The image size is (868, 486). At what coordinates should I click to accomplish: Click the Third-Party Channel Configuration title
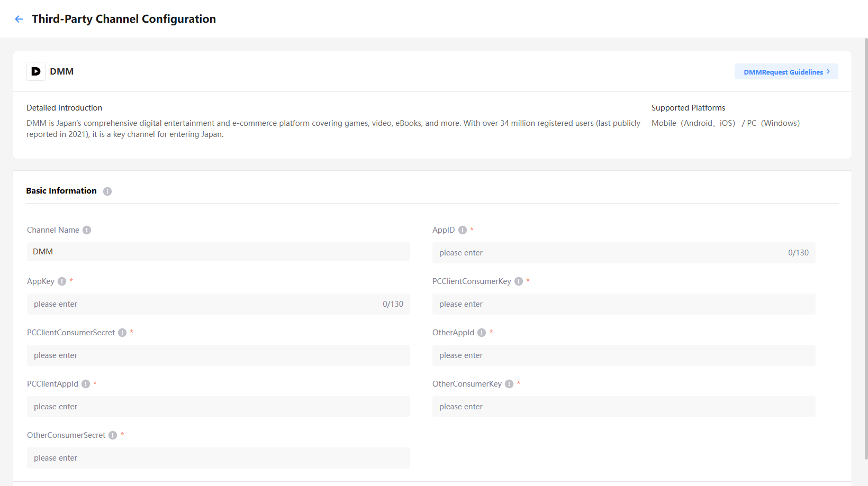click(x=124, y=19)
